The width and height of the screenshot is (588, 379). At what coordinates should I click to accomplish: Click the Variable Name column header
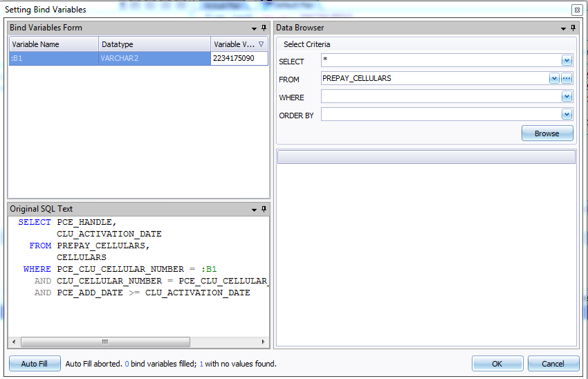(54, 44)
